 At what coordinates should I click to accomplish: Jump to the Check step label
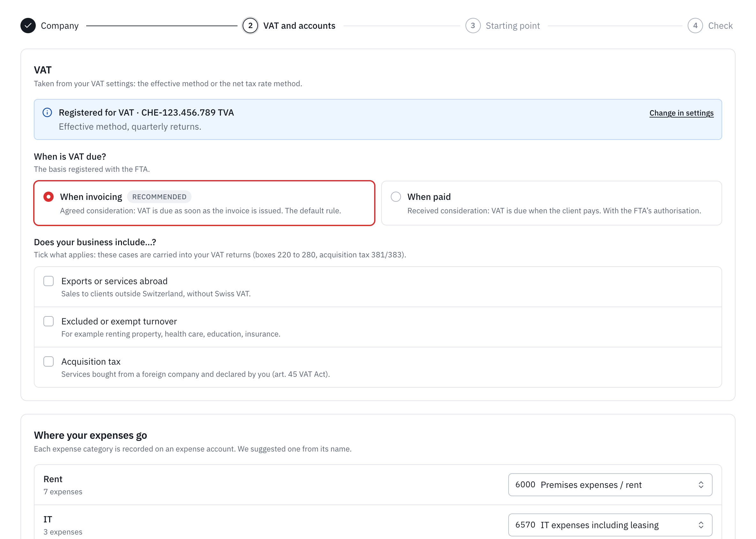[720, 26]
